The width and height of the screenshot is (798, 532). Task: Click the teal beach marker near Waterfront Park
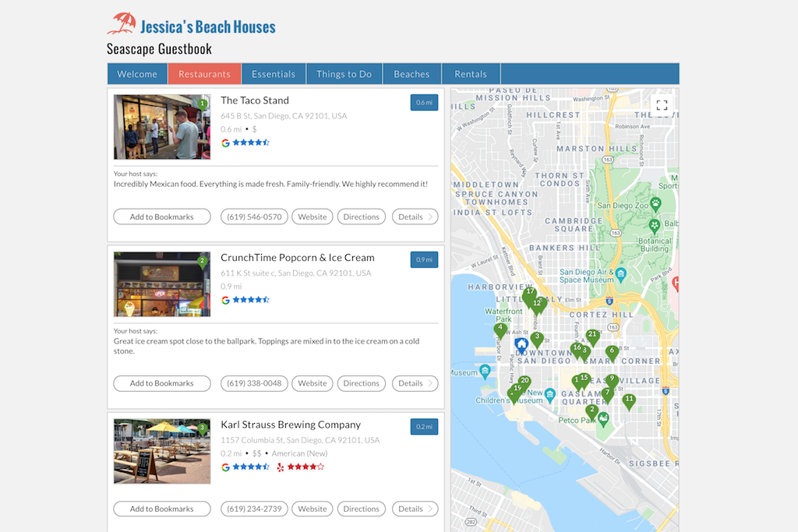click(485, 372)
